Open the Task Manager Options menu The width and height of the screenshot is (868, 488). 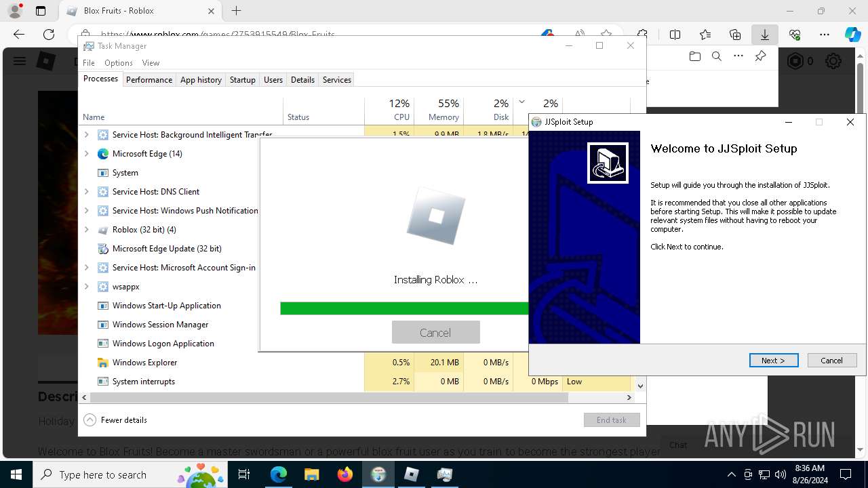click(x=119, y=62)
